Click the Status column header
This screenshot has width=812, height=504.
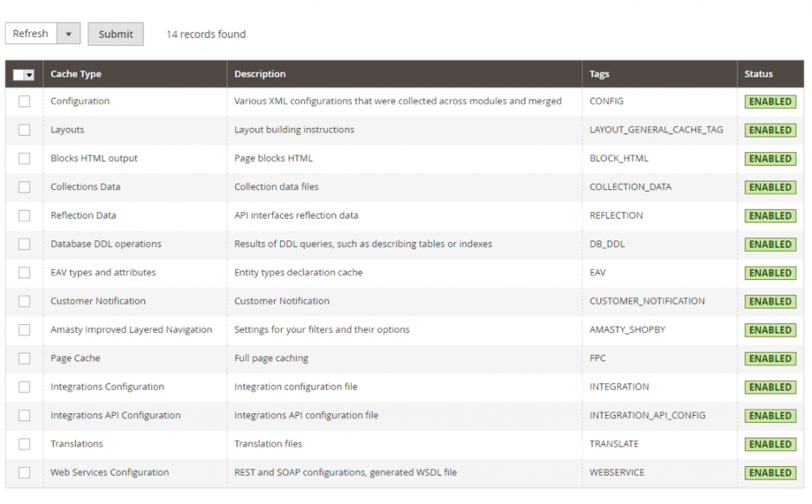pos(758,74)
